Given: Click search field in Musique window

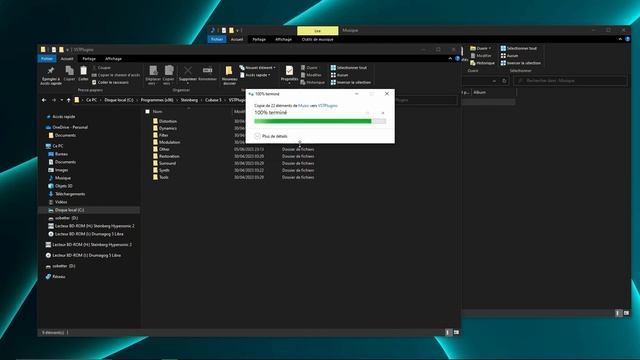Looking at the screenshot, I should [571, 81].
